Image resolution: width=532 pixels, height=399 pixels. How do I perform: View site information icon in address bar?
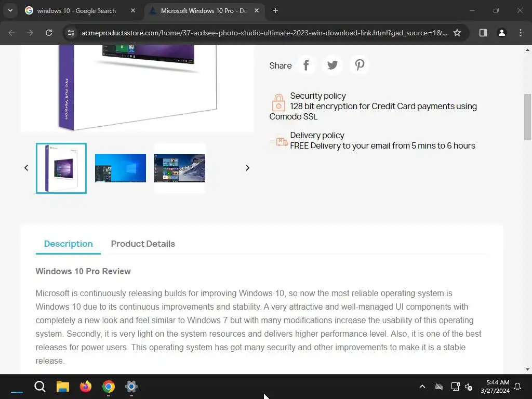[x=71, y=33]
